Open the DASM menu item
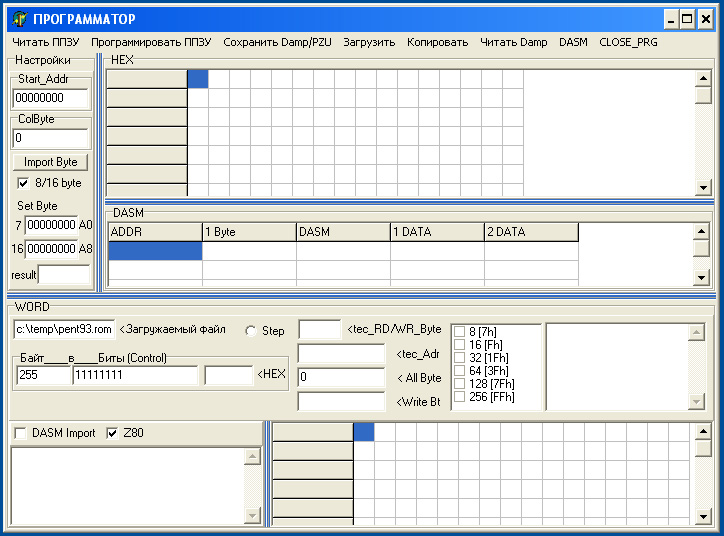The height and width of the screenshot is (536, 724). coord(573,42)
